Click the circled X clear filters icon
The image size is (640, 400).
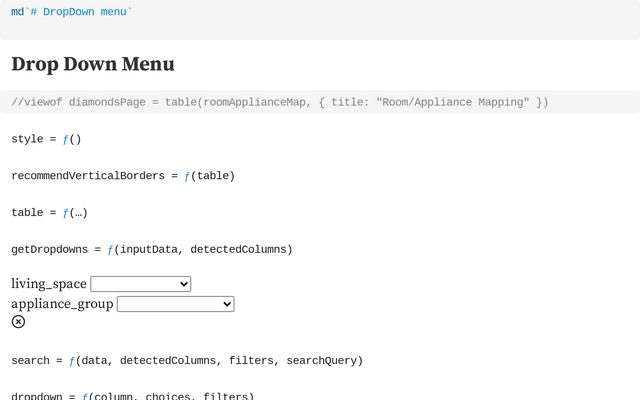18,321
